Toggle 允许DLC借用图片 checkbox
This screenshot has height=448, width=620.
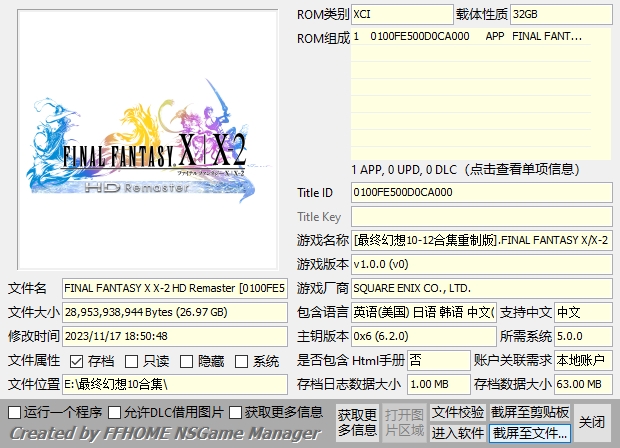pyautogui.click(x=115, y=412)
